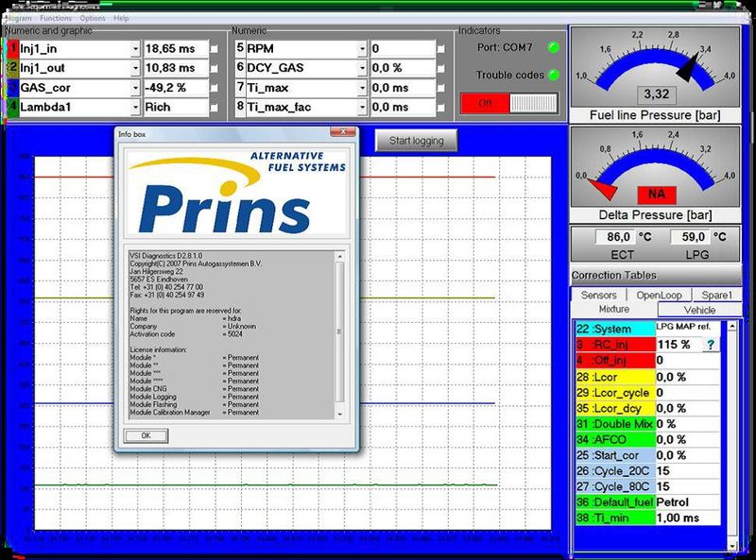Close the Info box dialog
The image size is (756, 560).
tap(343, 132)
